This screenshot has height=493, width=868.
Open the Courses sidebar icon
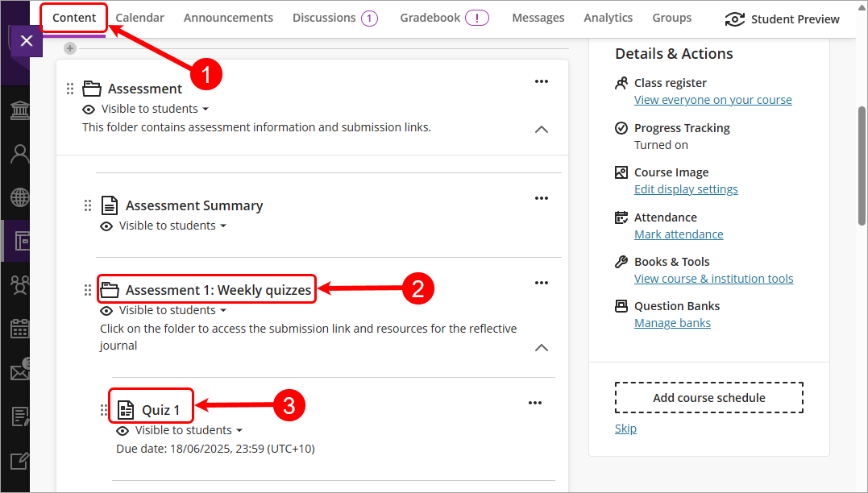click(x=21, y=241)
